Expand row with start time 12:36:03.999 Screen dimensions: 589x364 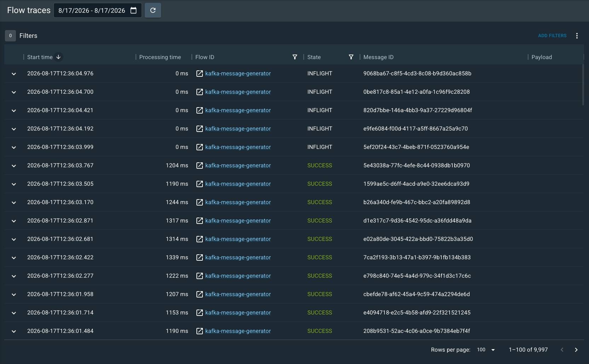pyautogui.click(x=14, y=148)
